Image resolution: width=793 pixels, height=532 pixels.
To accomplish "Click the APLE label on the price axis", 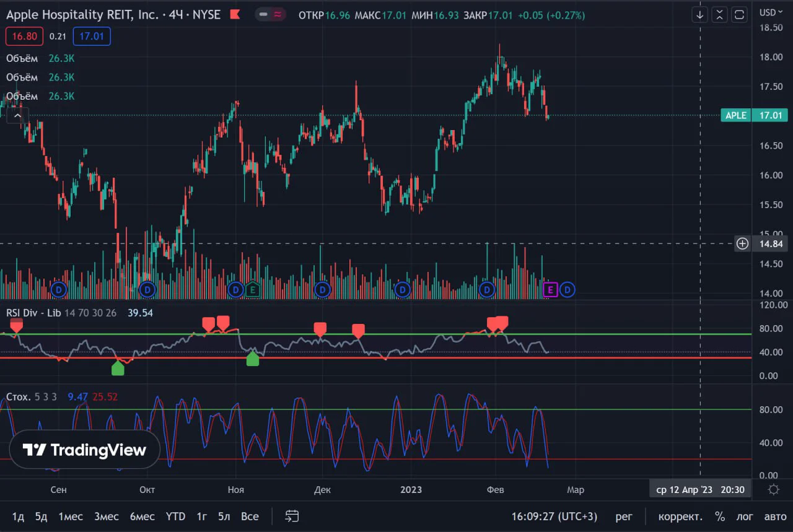I will click(735, 115).
